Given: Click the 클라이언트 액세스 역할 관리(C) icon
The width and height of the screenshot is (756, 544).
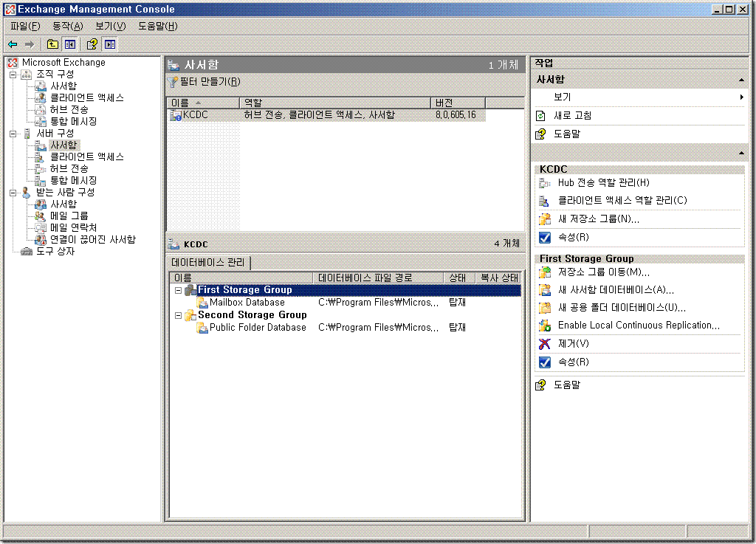Looking at the screenshot, I should (545, 201).
